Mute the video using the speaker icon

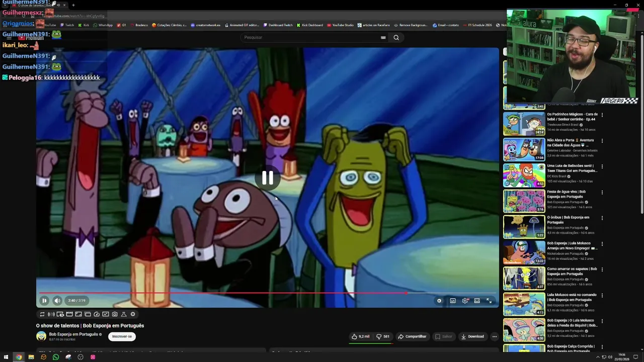57,301
